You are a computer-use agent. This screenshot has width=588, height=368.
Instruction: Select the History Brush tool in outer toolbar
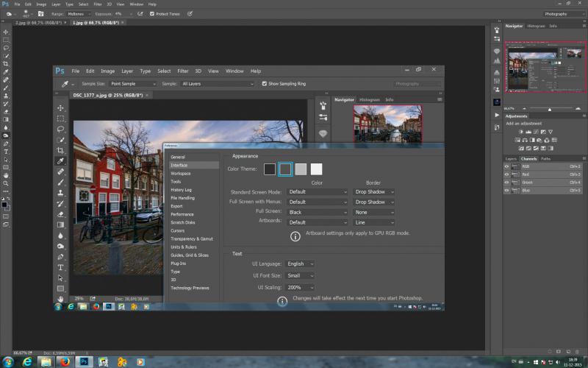coord(6,103)
